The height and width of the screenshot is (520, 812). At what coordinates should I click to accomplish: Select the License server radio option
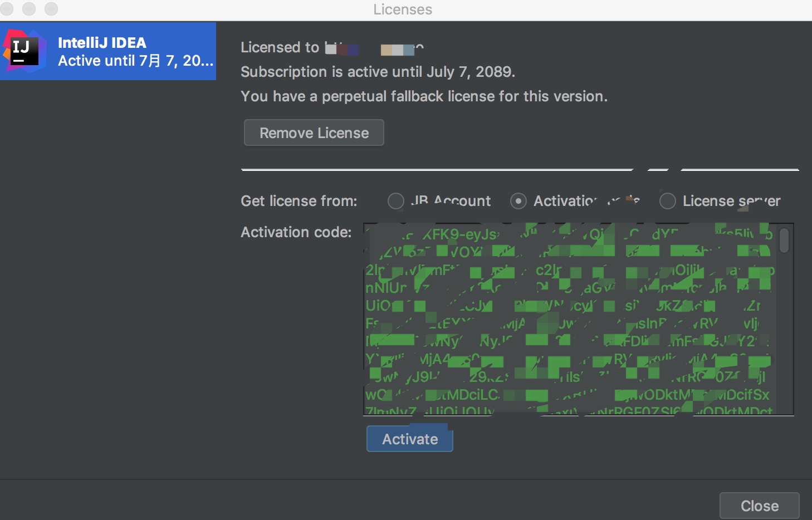point(667,201)
